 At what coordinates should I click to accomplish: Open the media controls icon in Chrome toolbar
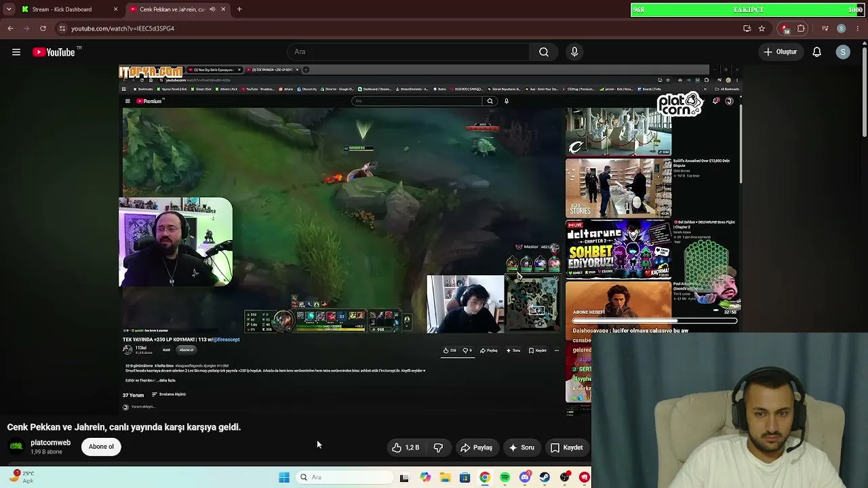[x=825, y=28]
